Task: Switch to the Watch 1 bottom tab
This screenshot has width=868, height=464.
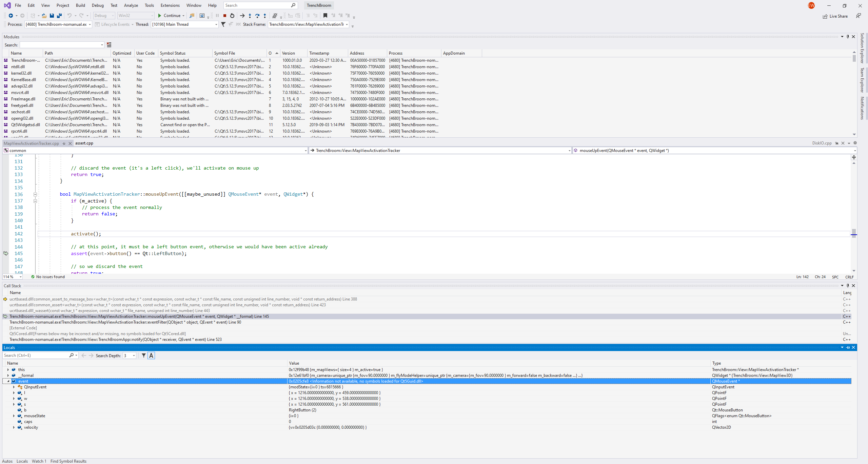Action: [39, 461]
